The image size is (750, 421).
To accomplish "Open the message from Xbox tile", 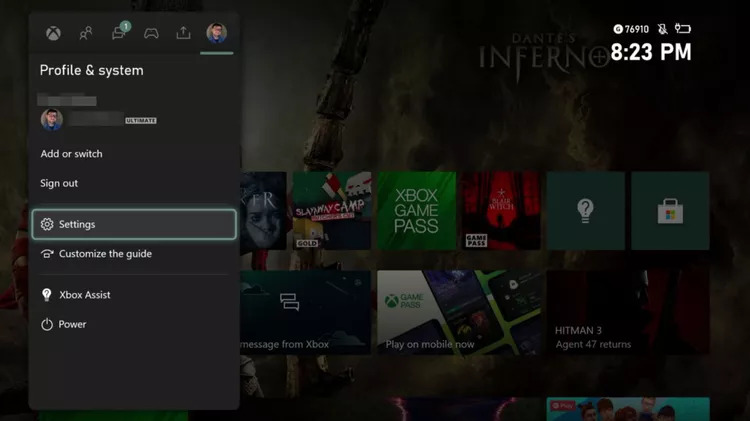I will coord(305,312).
